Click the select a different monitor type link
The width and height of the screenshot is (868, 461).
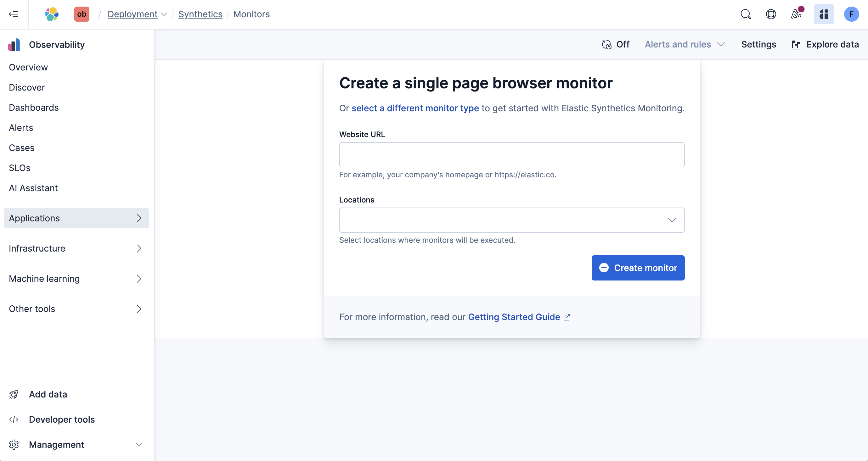tap(415, 108)
